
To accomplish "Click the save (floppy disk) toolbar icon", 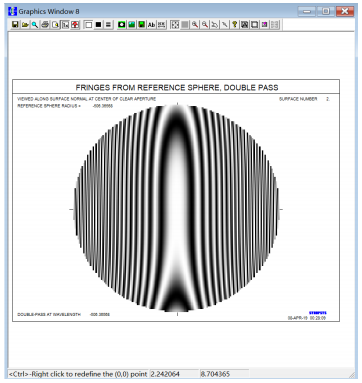I will 15,25.
